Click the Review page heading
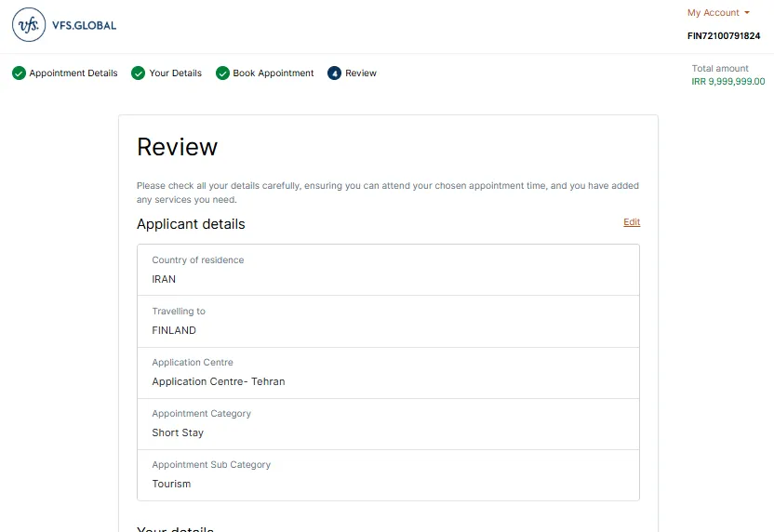 tap(177, 147)
